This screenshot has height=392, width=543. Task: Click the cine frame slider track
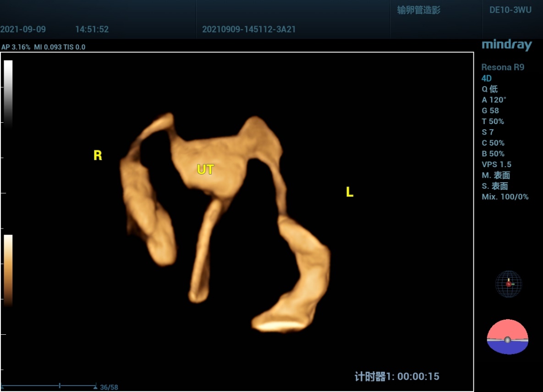(x=49, y=386)
